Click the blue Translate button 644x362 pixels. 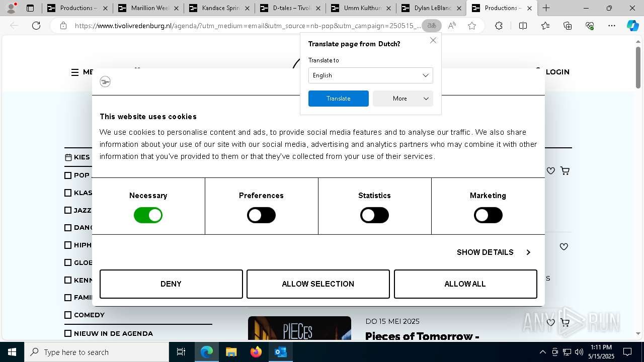pyautogui.click(x=339, y=99)
